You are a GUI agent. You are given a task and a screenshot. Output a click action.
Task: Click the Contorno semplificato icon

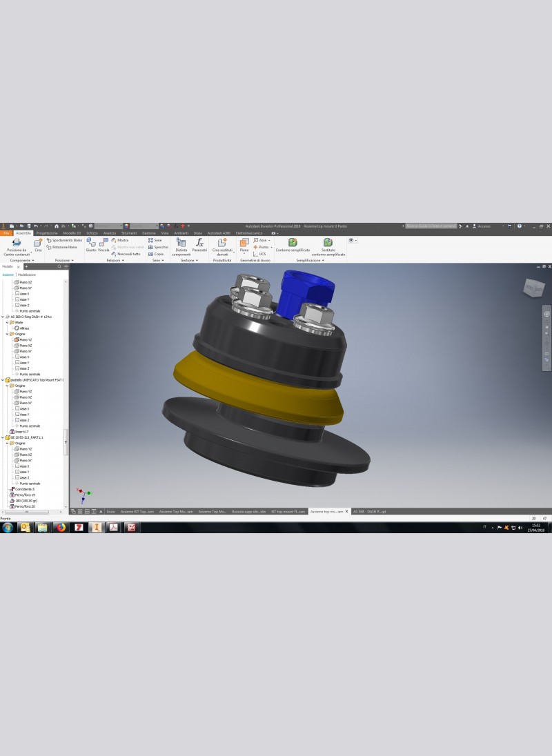[x=293, y=246]
